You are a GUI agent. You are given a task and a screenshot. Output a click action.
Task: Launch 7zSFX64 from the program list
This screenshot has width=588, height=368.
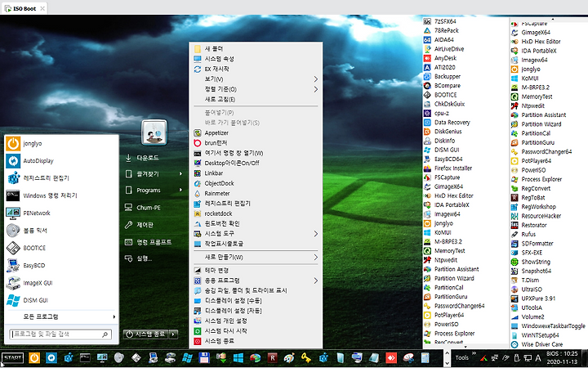point(439,21)
